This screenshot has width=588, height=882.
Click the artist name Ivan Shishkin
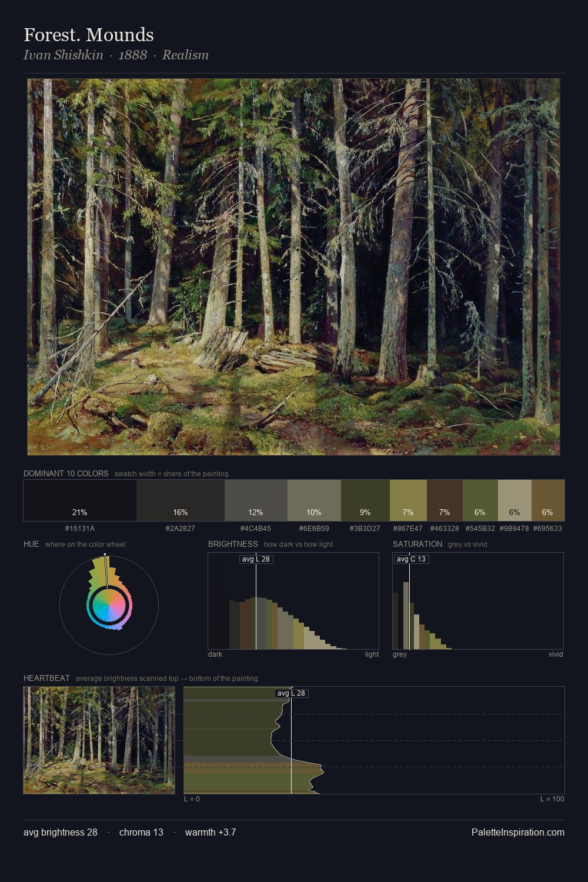pos(64,55)
